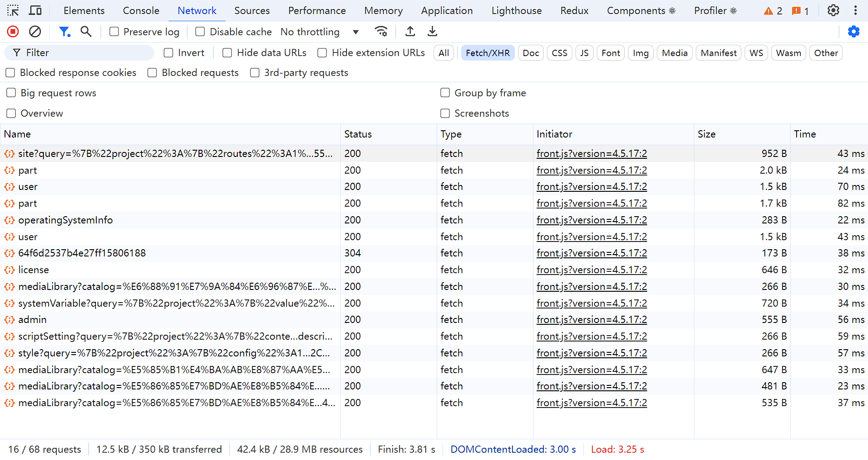The height and width of the screenshot is (460, 868).
Task: Enable Screenshots capture checkbox
Action: (x=445, y=113)
